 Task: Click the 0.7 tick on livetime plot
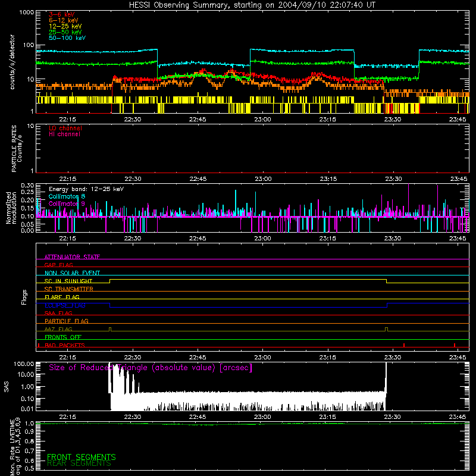[29, 451]
